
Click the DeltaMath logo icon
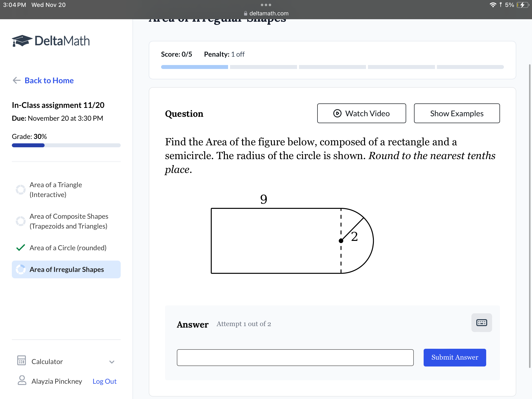click(20, 41)
